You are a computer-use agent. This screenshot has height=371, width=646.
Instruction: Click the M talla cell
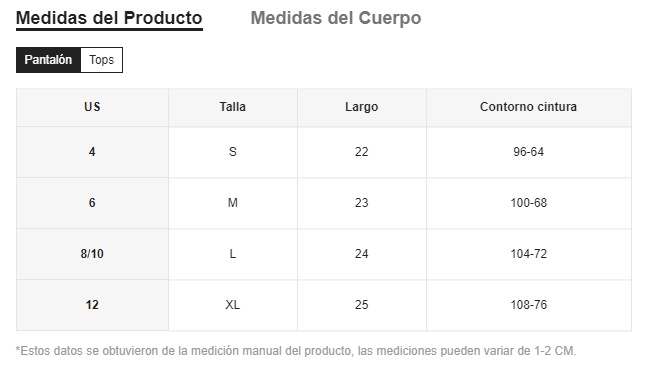pyautogui.click(x=233, y=203)
